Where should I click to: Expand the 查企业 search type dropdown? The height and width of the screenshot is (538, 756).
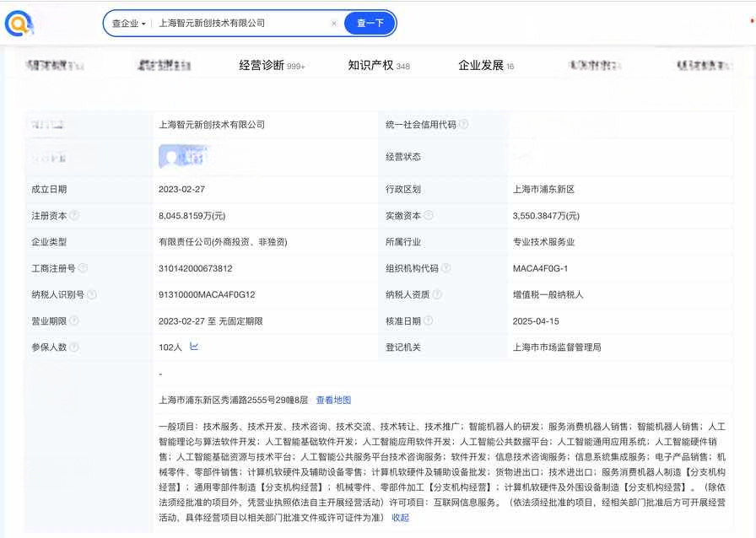pyautogui.click(x=129, y=23)
